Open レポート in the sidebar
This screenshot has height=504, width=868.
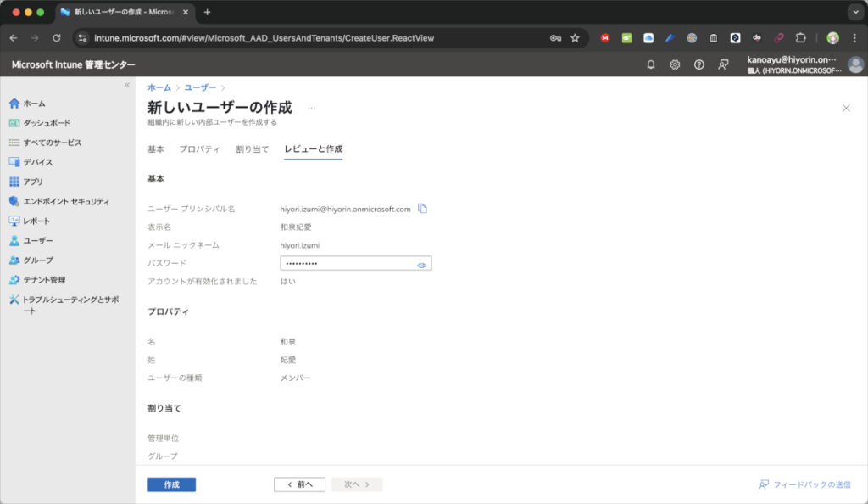[30, 221]
